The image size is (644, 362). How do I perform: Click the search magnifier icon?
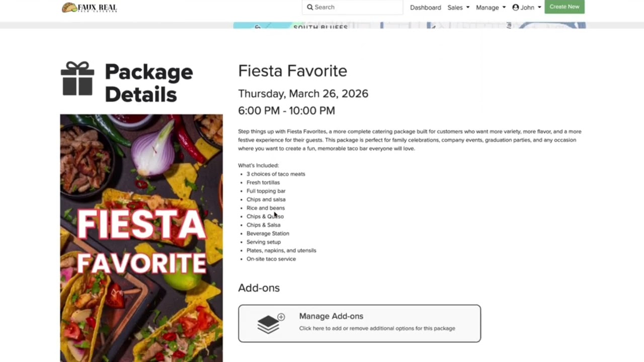click(x=310, y=7)
